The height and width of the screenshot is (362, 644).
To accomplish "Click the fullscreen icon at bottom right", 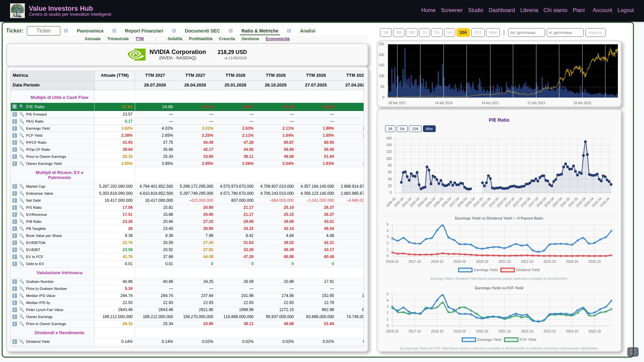I will 633,352.
